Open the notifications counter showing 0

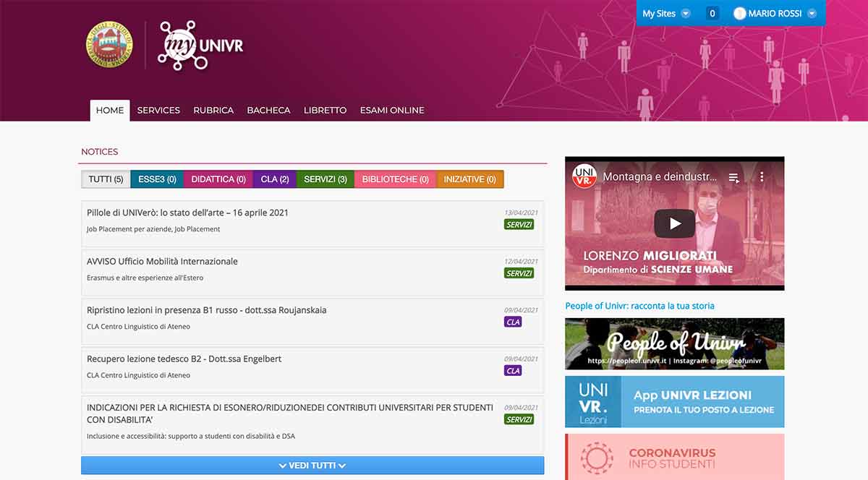[x=712, y=14]
